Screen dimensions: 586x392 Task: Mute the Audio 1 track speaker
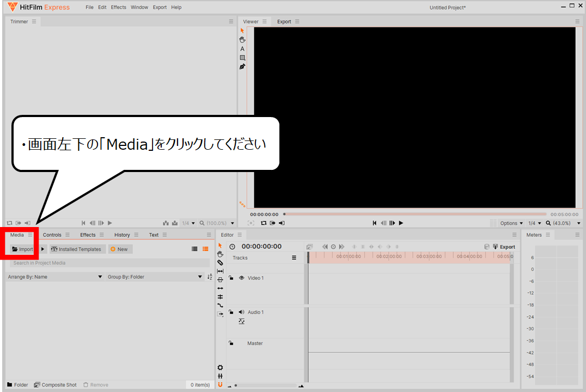pyautogui.click(x=241, y=312)
